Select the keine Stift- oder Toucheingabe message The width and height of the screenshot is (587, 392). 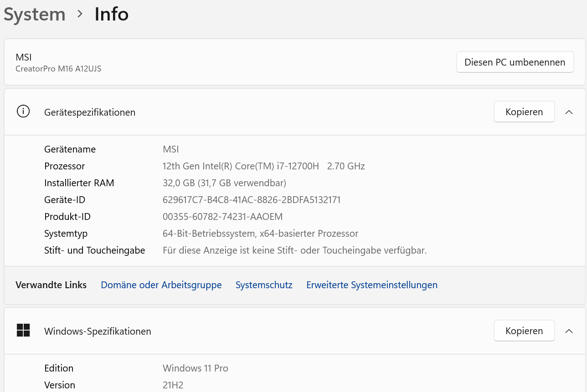point(294,250)
